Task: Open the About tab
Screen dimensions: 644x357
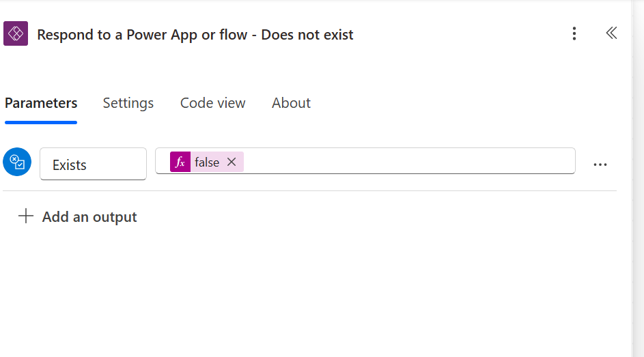Action: click(291, 103)
